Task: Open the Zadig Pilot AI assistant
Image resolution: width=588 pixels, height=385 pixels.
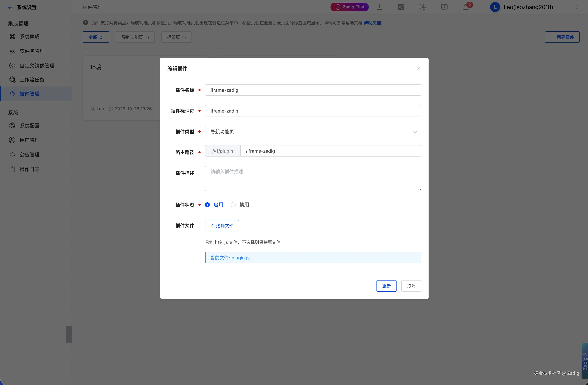Action: [349, 7]
